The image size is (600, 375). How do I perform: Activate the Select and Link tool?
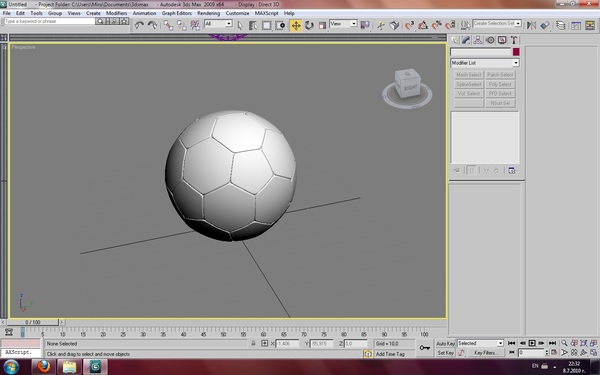click(168, 25)
